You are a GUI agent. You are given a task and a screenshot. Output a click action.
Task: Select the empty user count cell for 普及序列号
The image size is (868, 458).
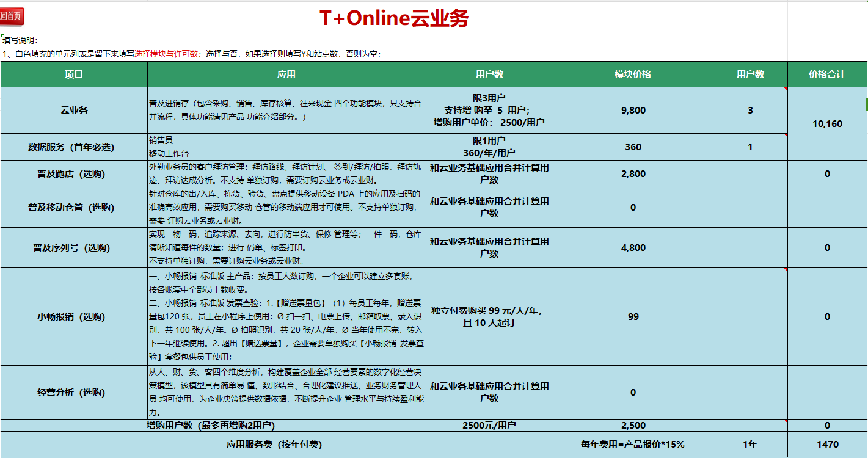(x=750, y=248)
